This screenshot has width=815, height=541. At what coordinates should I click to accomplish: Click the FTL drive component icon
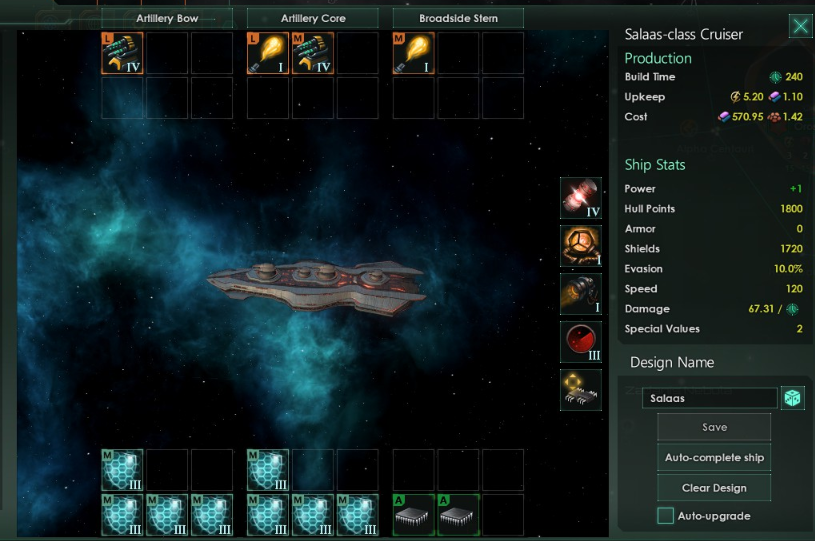click(x=581, y=246)
